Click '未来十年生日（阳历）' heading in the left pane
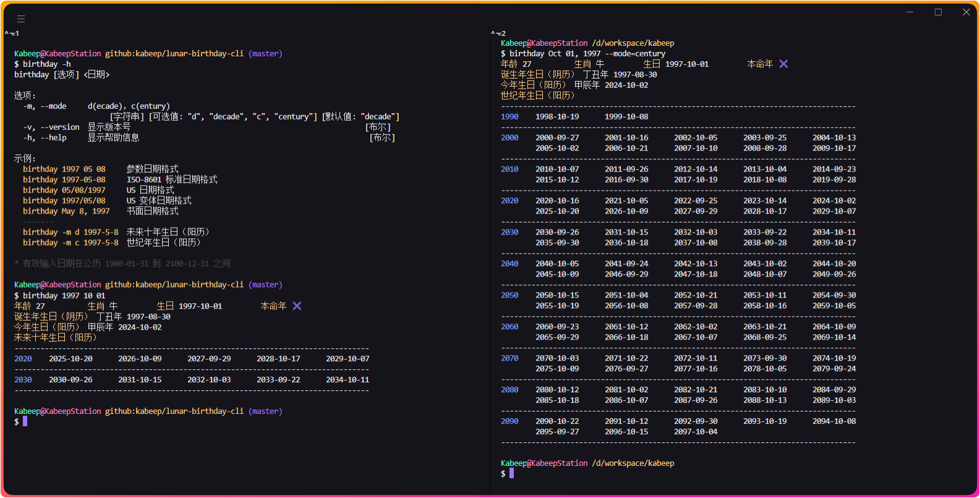 55,338
